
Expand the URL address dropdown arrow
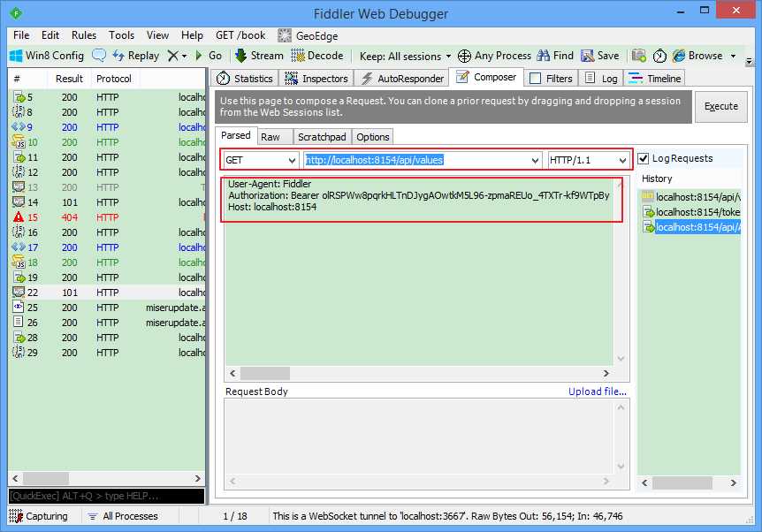535,160
